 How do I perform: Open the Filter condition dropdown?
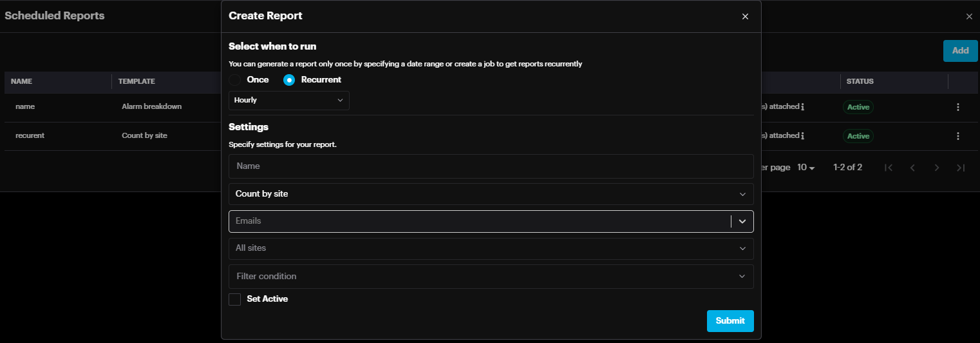pyautogui.click(x=491, y=277)
